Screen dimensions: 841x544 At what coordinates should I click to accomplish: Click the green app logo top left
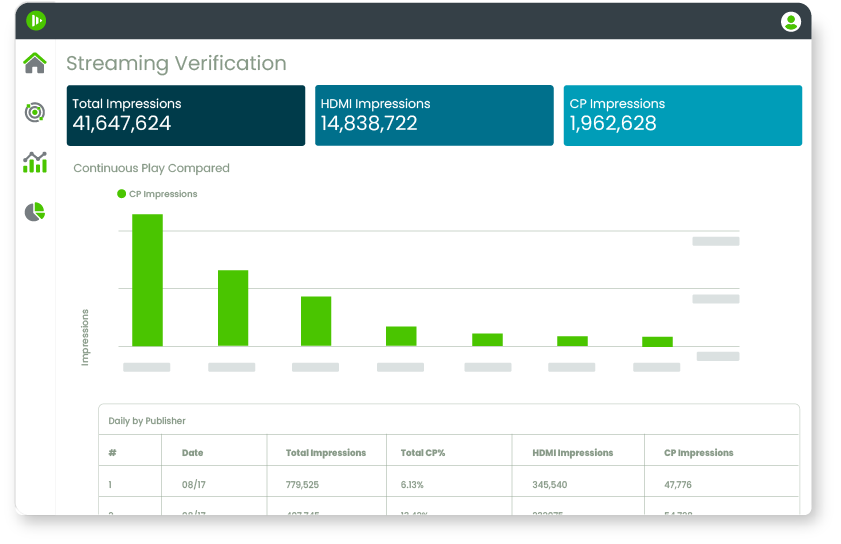click(37, 20)
